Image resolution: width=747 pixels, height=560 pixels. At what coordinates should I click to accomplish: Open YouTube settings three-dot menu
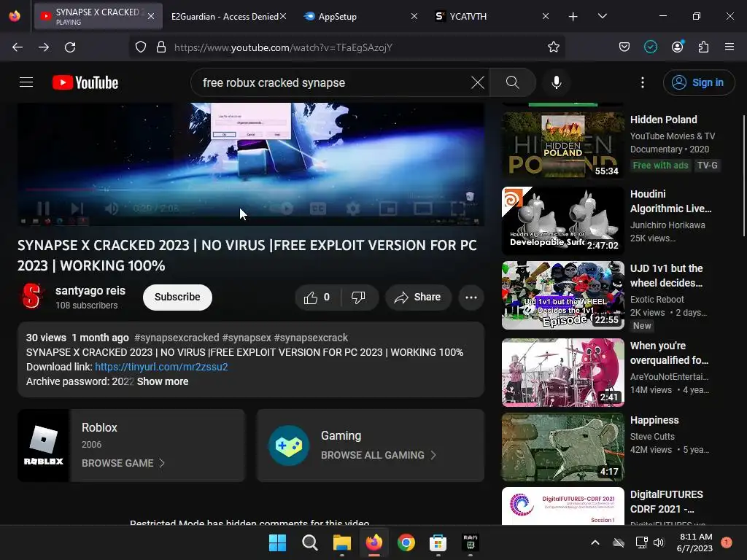point(642,82)
